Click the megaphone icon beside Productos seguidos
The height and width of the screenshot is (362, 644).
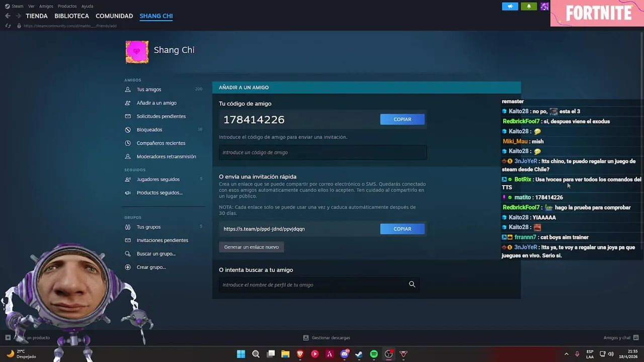coord(128,193)
